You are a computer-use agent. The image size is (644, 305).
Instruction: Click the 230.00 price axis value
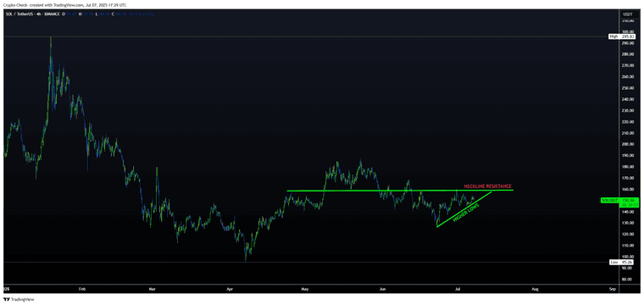point(627,110)
